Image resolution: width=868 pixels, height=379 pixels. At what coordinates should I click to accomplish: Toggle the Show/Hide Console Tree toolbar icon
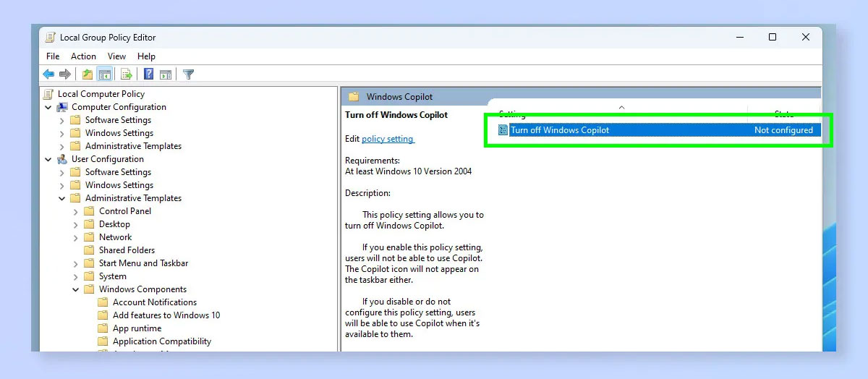point(104,74)
